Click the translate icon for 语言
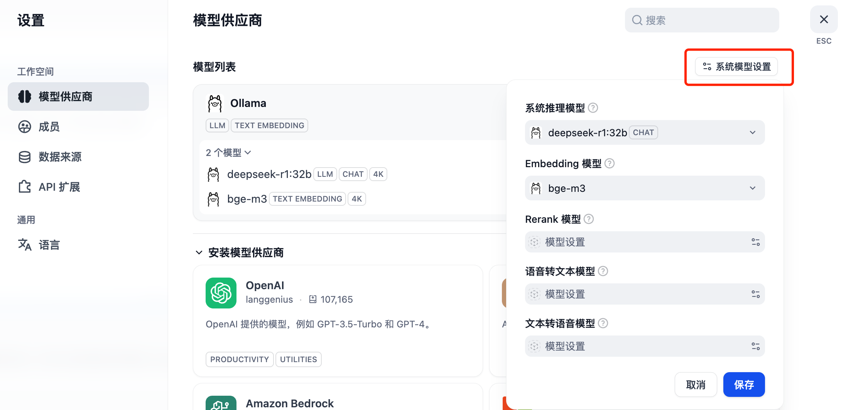868x410 pixels. [x=25, y=245]
